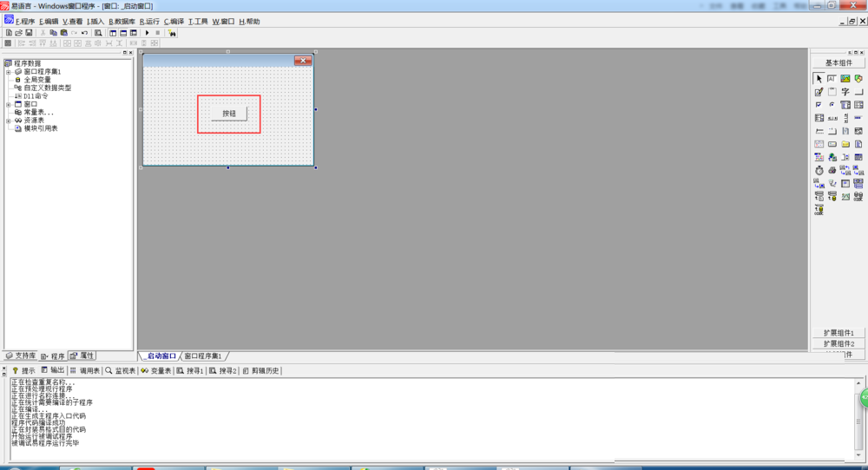
Task: Switch to 扩展组件1 palette
Action: click(x=838, y=333)
